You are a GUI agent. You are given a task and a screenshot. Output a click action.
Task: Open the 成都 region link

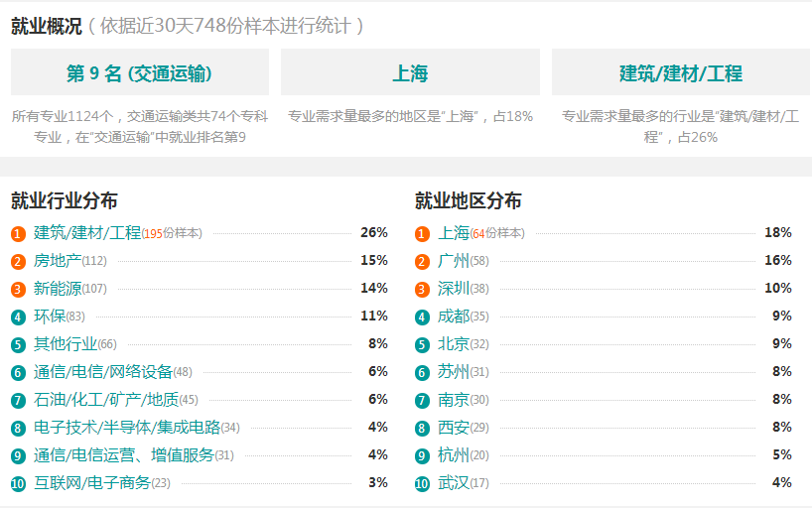[454, 317]
